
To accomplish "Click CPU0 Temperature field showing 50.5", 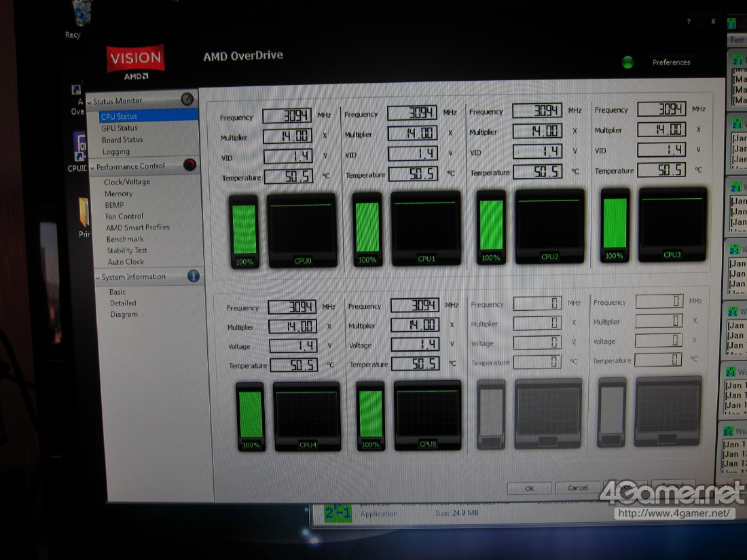I will (289, 176).
